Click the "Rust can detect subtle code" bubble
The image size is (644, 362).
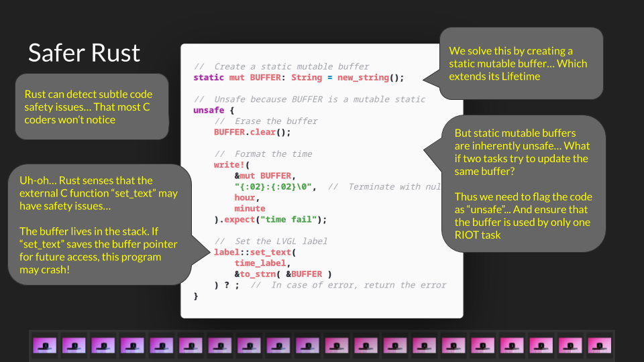(92, 107)
